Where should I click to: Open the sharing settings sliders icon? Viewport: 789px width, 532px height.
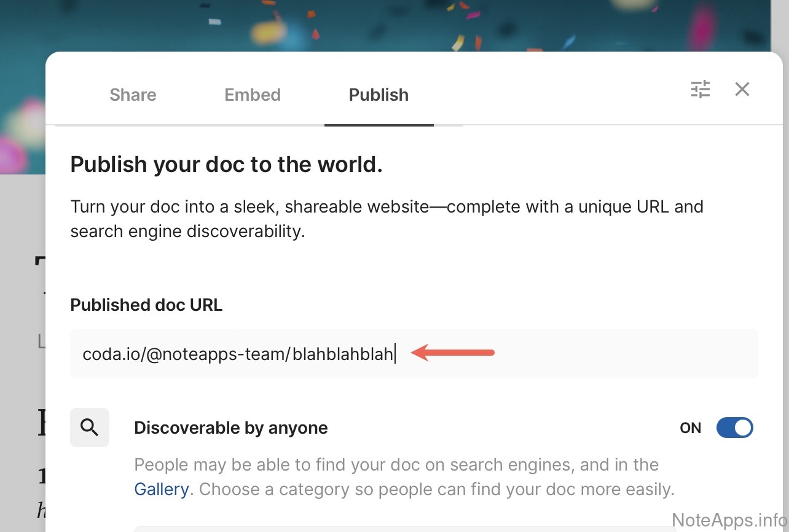click(701, 90)
